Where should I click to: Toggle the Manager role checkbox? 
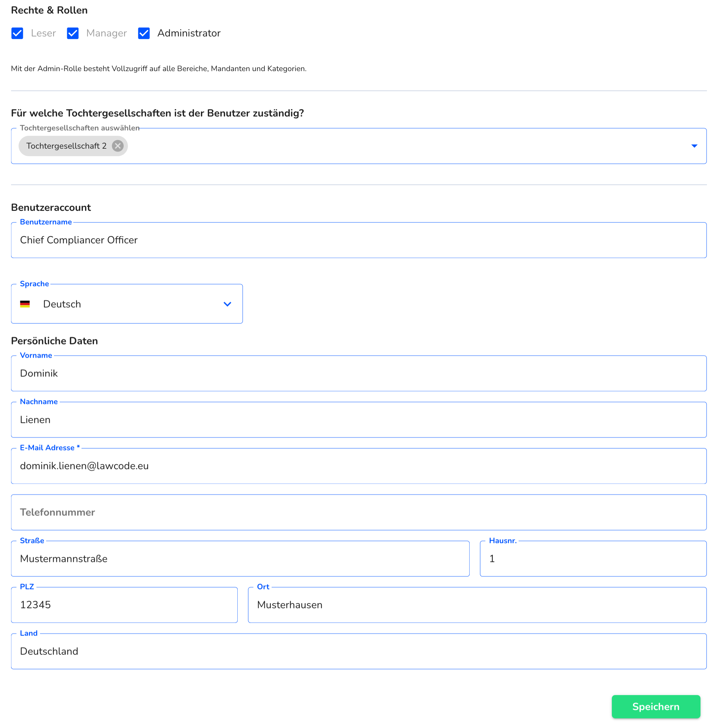(x=73, y=33)
